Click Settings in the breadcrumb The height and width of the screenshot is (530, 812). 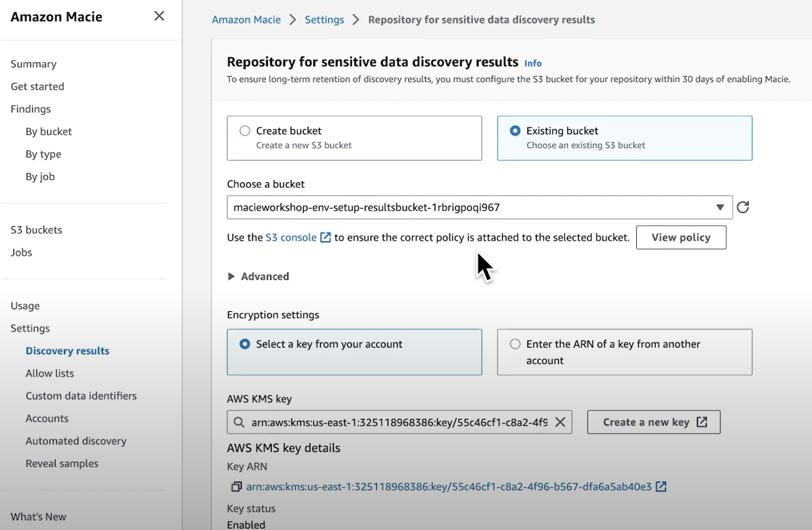click(324, 20)
